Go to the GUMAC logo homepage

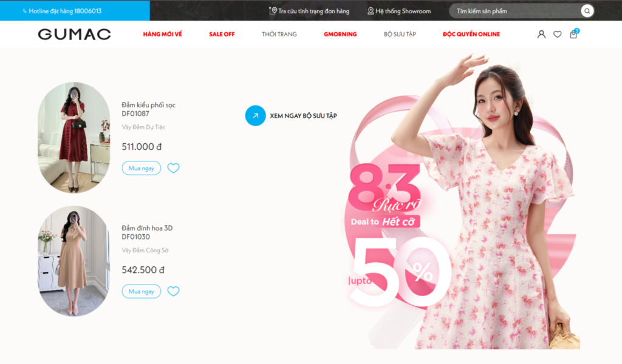pyautogui.click(x=75, y=35)
